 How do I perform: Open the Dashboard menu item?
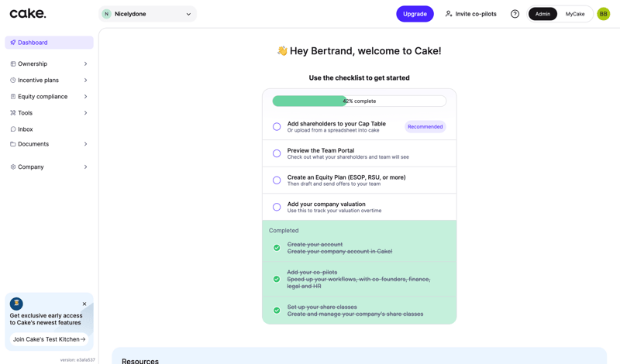pos(49,43)
